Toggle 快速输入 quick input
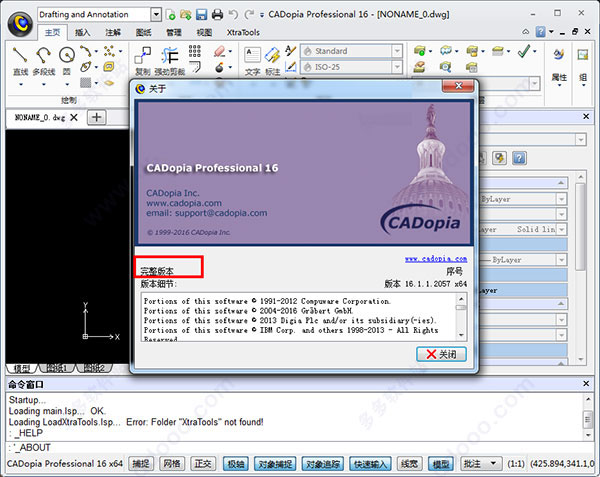600x477 pixels. pyautogui.click(x=370, y=464)
